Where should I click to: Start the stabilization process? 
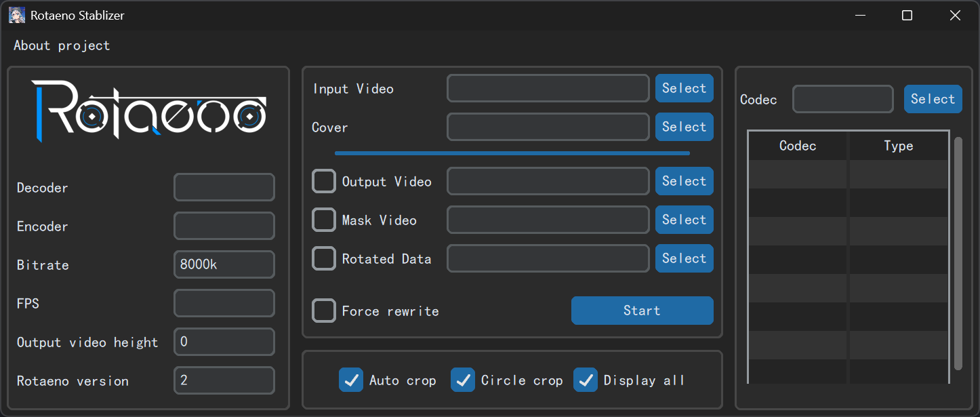tap(642, 311)
